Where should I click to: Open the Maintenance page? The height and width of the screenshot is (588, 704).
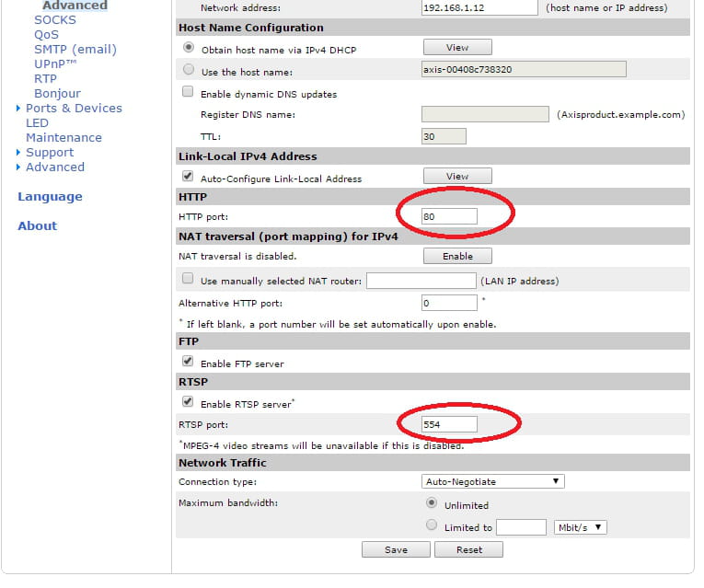(63, 137)
